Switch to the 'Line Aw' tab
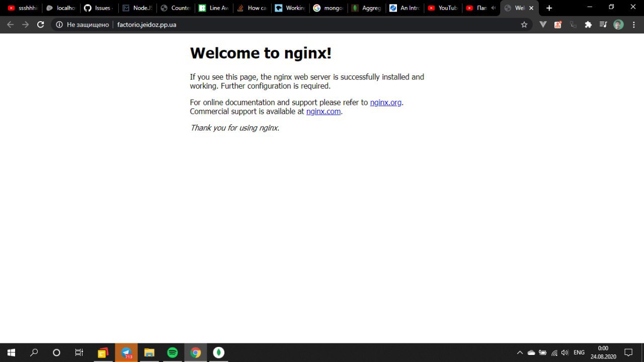The width and height of the screenshot is (644, 362). coord(213,8)
